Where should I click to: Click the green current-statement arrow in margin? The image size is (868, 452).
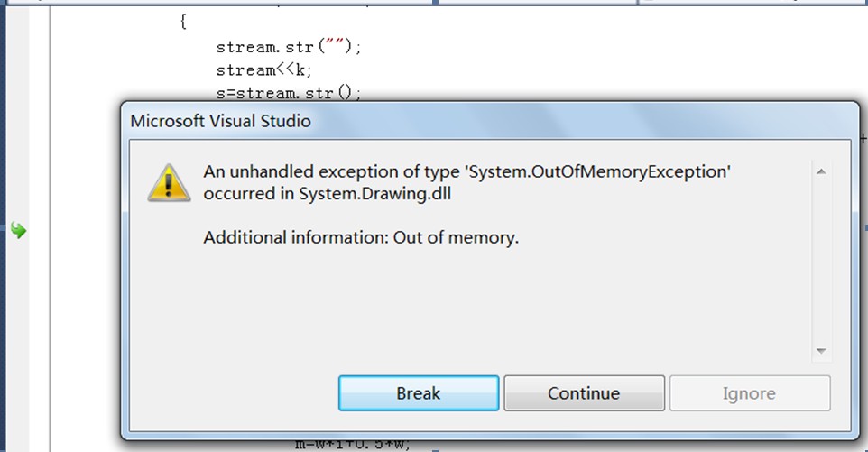pyautogui.click(x=18, y=230)
